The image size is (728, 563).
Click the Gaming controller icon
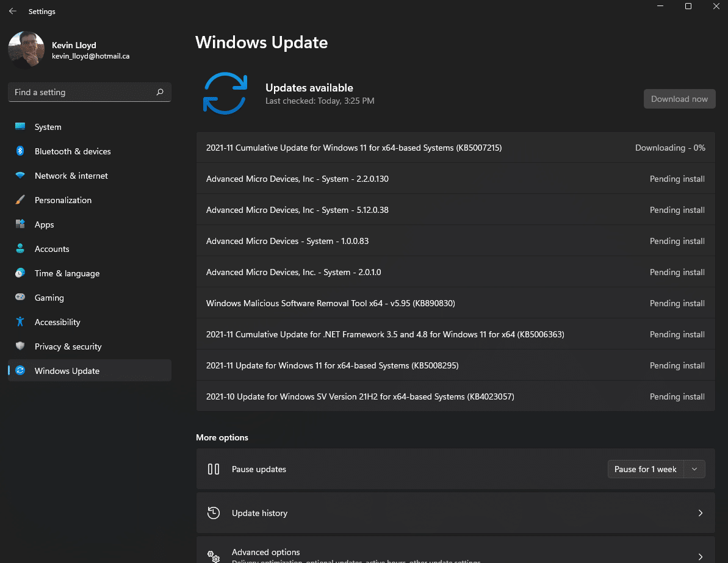pos(20,297)
